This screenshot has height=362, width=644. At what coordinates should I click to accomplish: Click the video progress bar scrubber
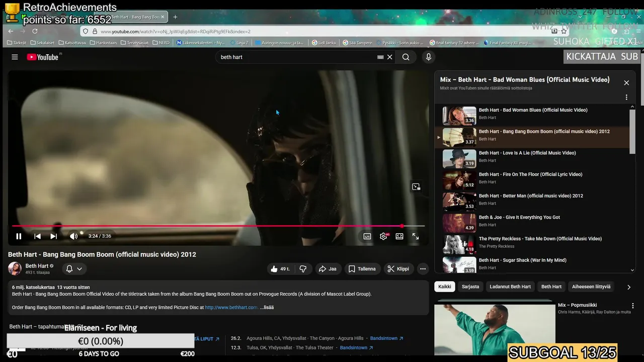click(402, 226)
